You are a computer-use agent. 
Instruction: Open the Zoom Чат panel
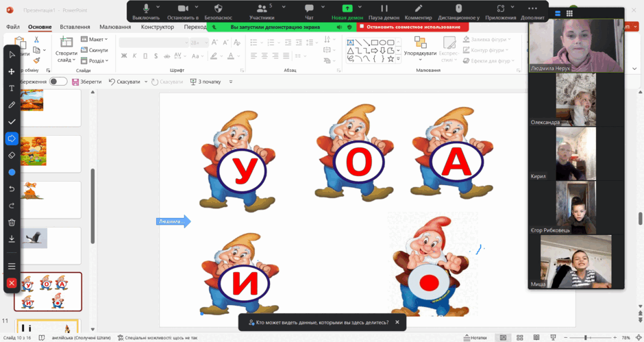click(309, 12)
